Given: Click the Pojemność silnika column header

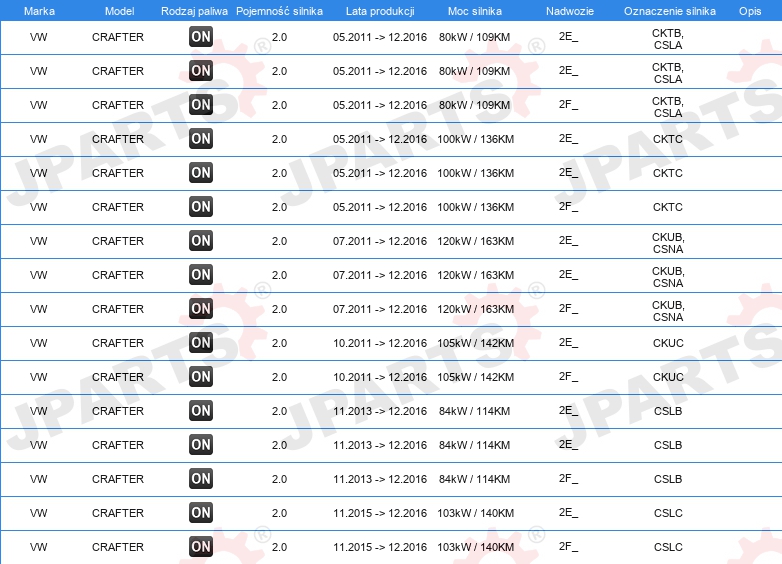Looking at the screenshot, I should click(x=279, y=11).
